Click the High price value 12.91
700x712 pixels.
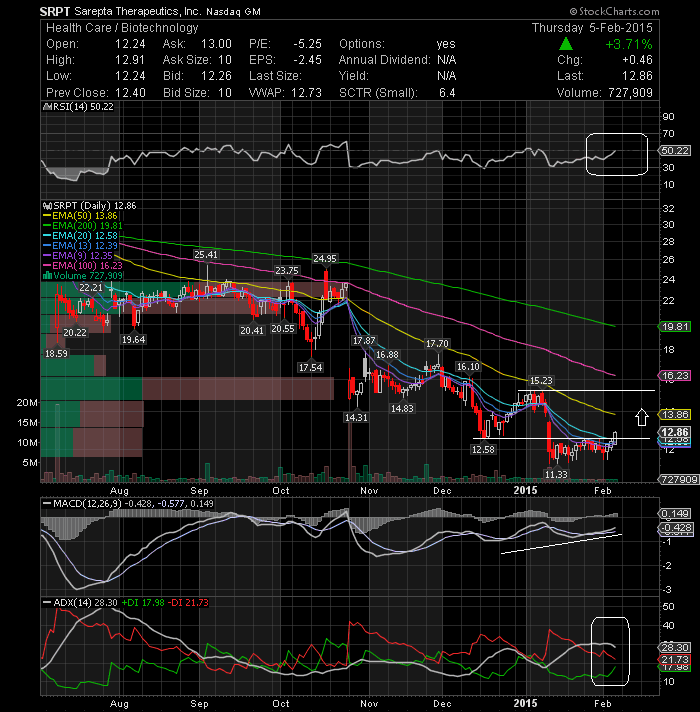coord(130,60)
